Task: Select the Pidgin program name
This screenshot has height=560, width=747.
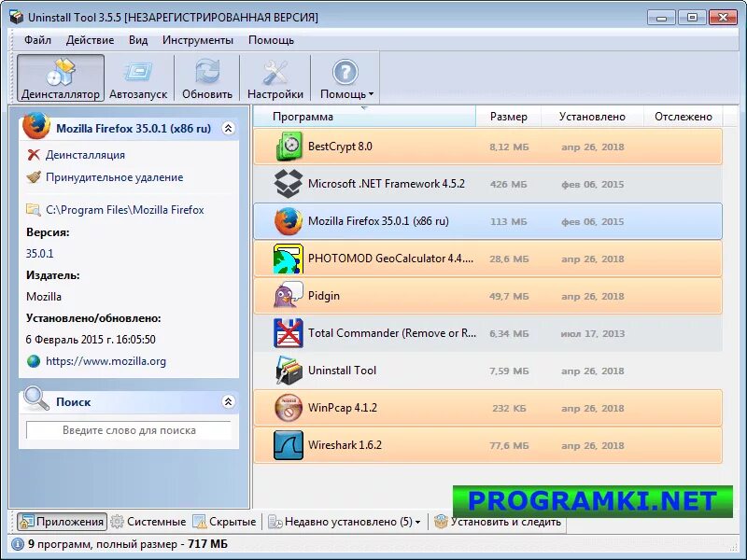Action: [x=324, y=296]
